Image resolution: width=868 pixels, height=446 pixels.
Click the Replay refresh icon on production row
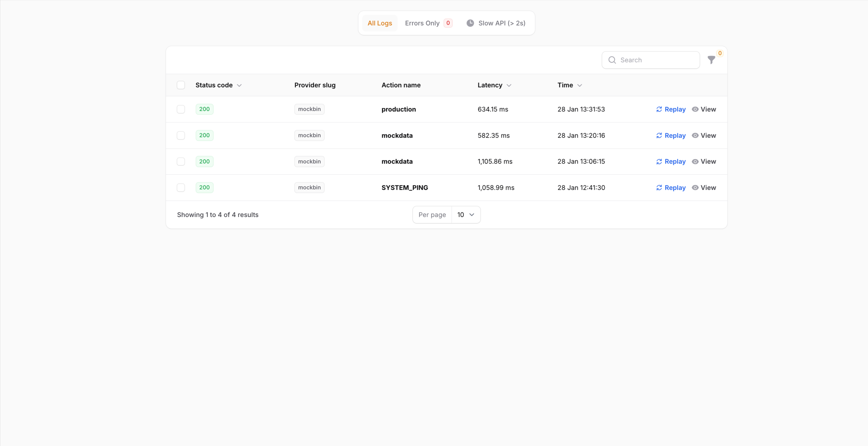pyautogui.click(x=659, y=109)
